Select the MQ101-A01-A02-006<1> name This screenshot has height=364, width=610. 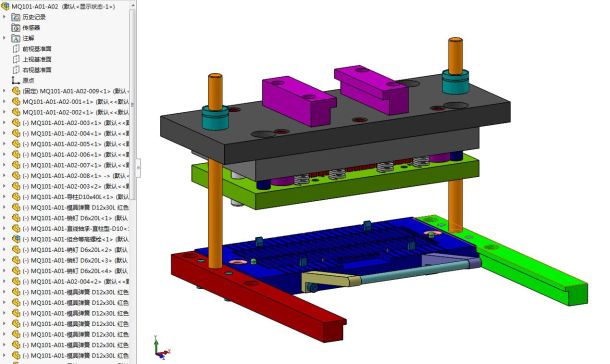point(65,154)
